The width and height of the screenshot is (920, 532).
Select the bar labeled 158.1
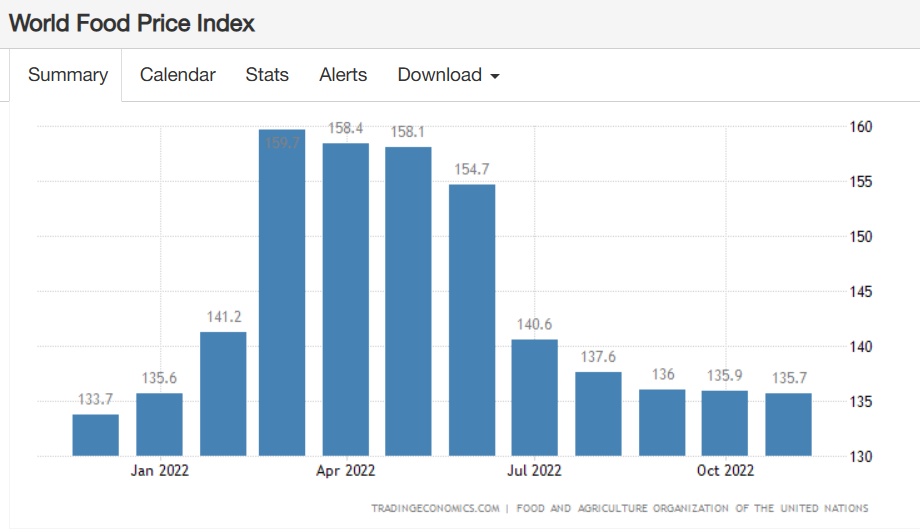tap(408, 302)
